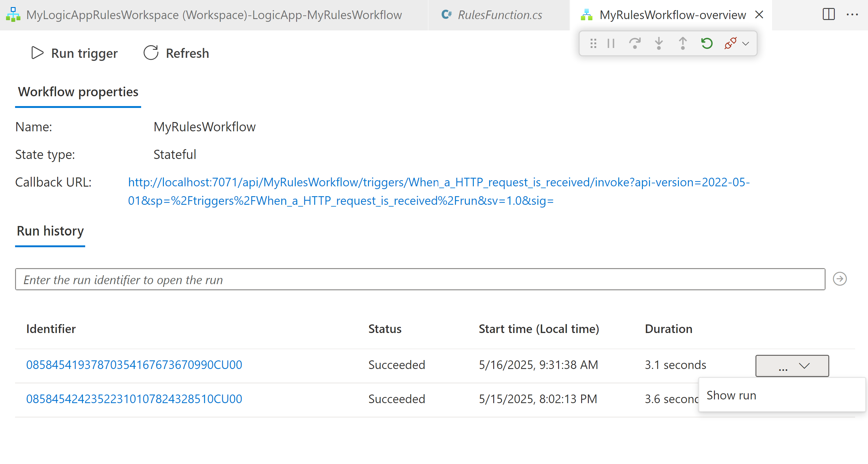
Task: Disconnect the debugger
Action: (x=731, y=43)
